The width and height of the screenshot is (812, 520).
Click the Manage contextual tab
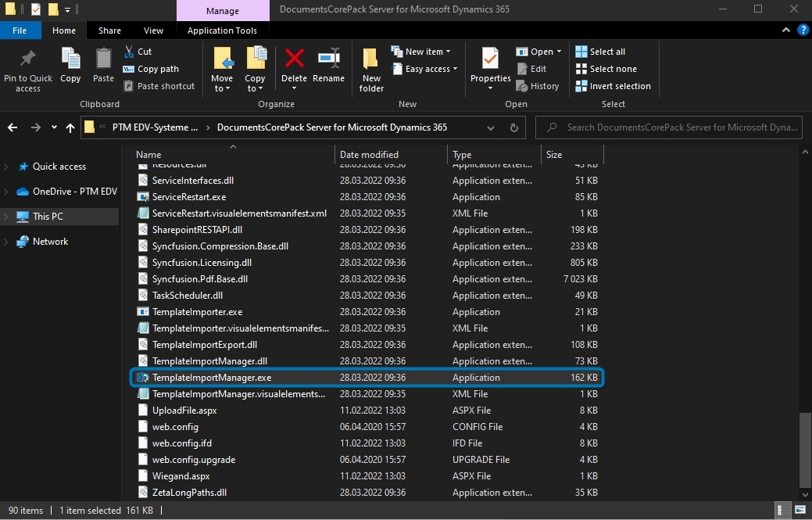223,11
